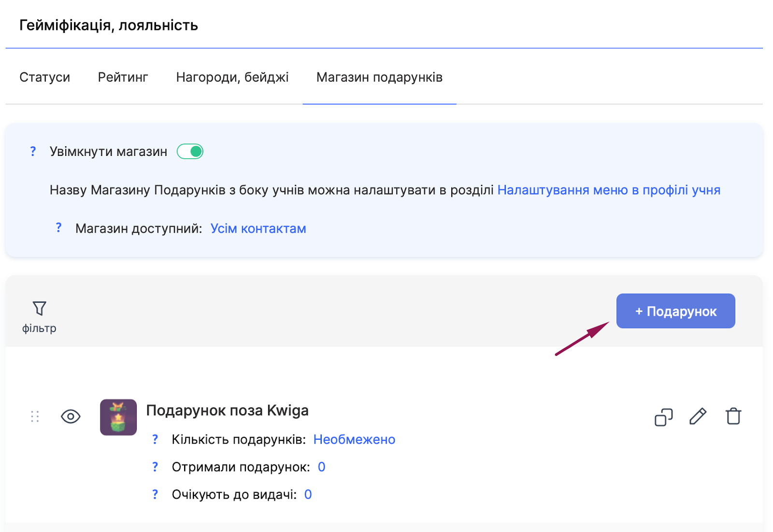The image size is (773, 532).
Task: Switch to the Статуси tab
Action: (x=44, y=77)
